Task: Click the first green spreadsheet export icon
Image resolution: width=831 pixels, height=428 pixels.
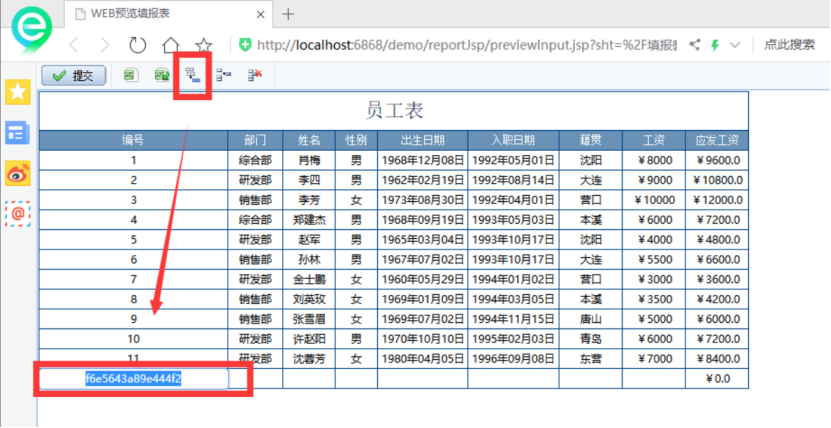Action: click(x=131, y=75)
